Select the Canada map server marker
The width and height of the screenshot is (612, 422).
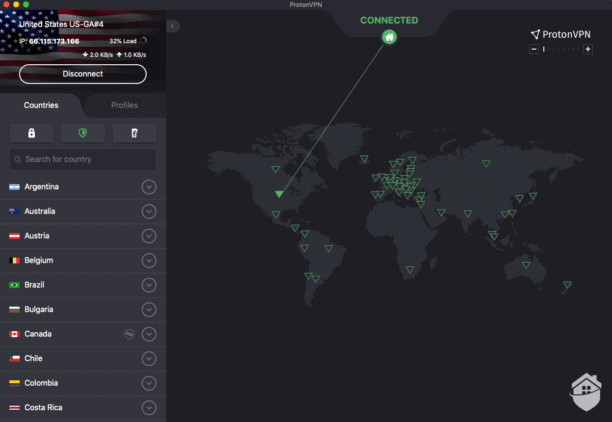coord(276,169)
